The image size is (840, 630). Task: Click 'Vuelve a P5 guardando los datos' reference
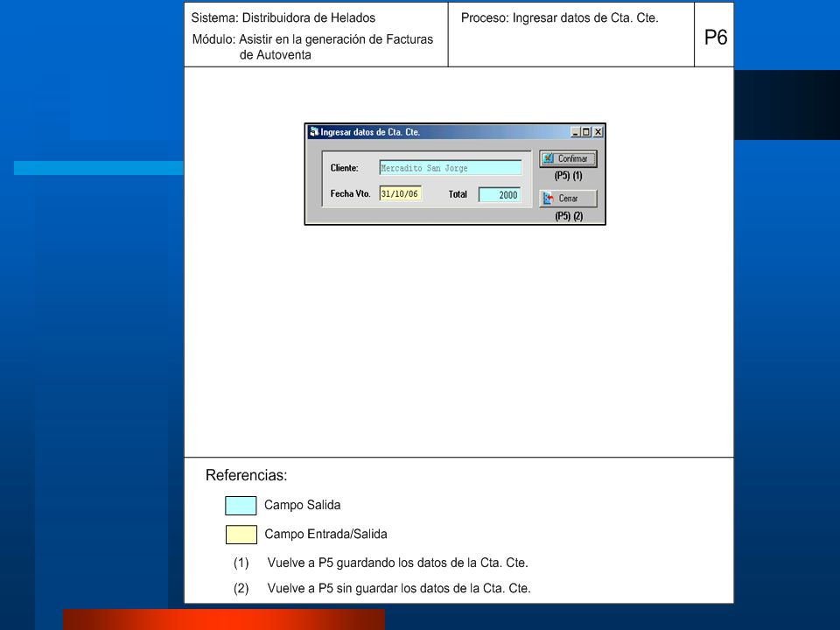coord(397,563)
